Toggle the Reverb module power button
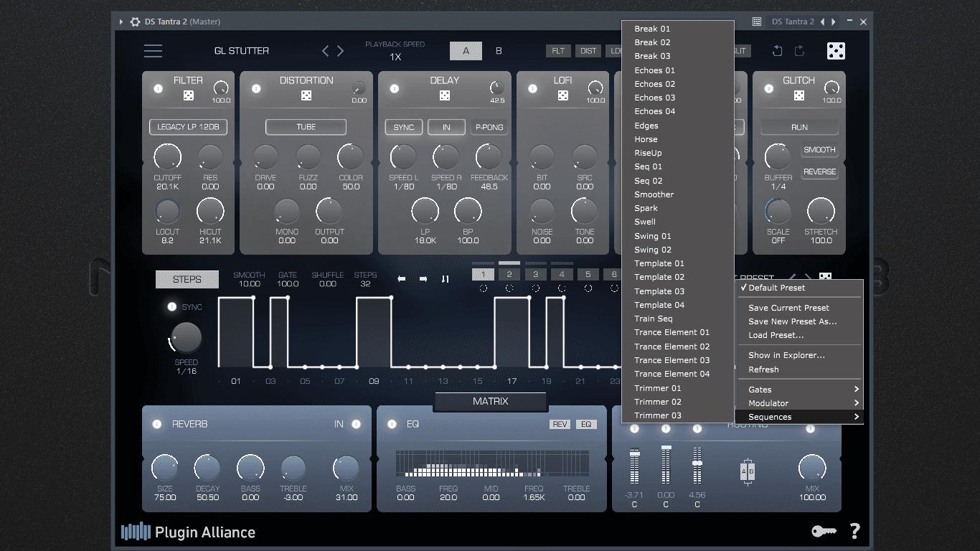The width and height of the screenshot is (980, 551). (156, 424)
